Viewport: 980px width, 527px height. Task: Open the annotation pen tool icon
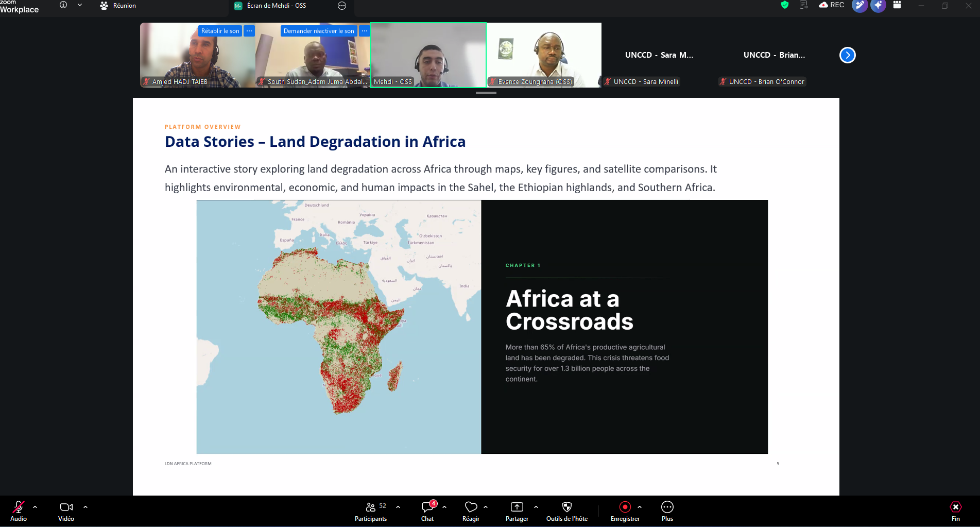(x=859, y=5)
